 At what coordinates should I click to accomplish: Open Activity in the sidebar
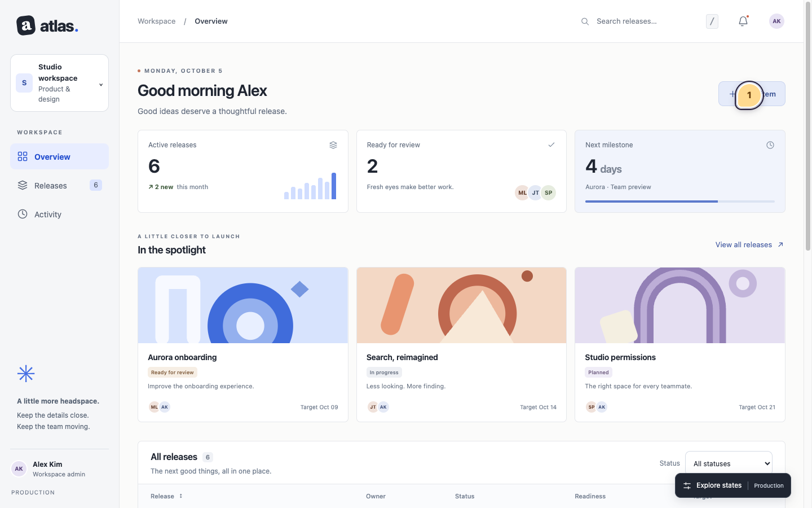[x=59, y=214]
